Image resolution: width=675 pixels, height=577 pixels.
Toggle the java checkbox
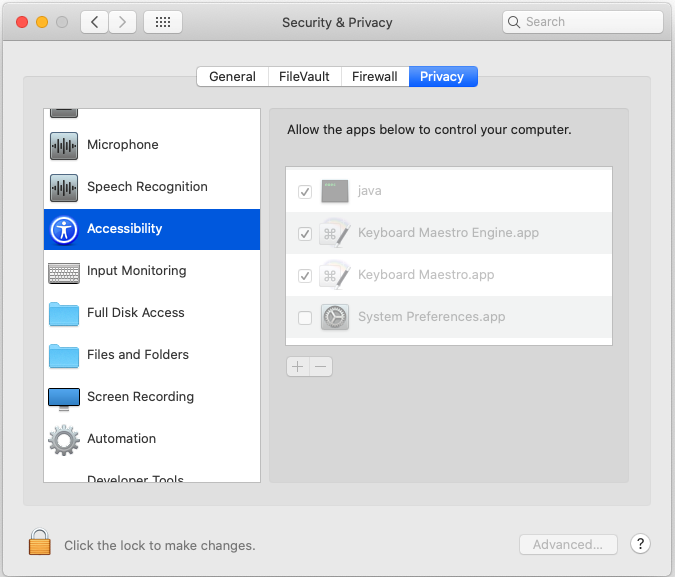[305, 191]
